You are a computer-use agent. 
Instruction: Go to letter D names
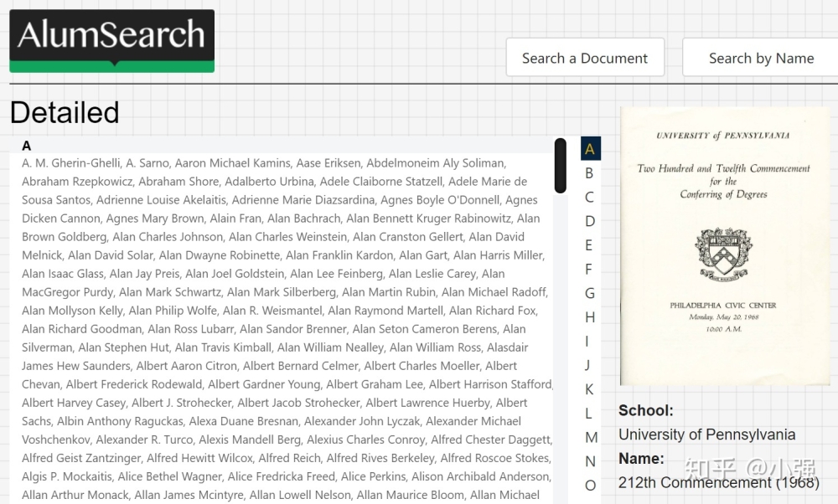click(589, 221)
